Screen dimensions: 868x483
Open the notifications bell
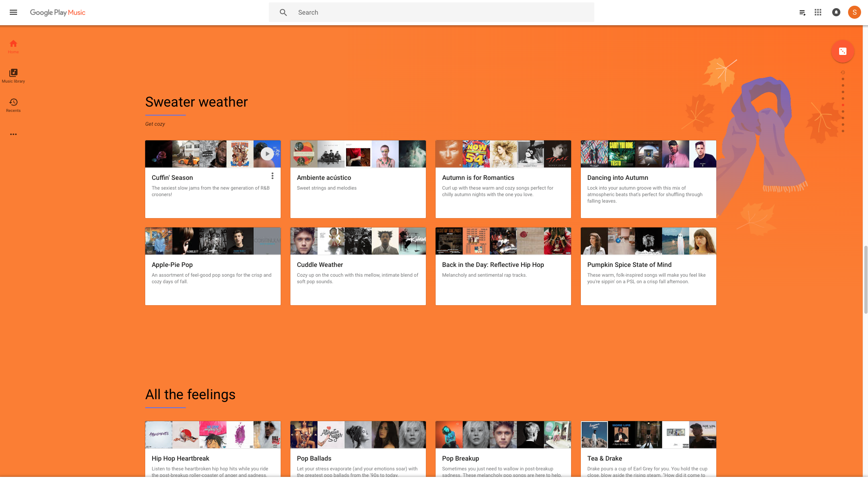pos(836,12)
